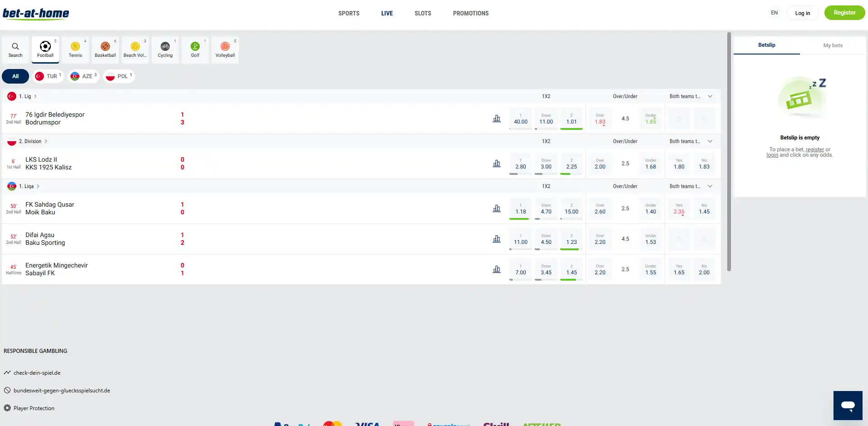Screen dimensions: 868x426
Task: Open the Player Protection link
Action: (34, 408)
